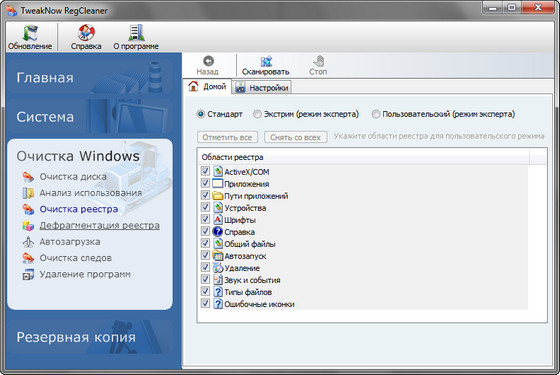Click the Области реестра column header
This screenshot has width=560, height=375.
click(x=363, y=157)
